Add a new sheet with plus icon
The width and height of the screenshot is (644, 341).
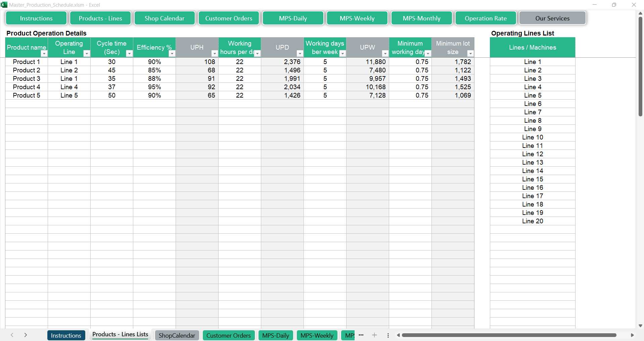[x=374, y=335]
